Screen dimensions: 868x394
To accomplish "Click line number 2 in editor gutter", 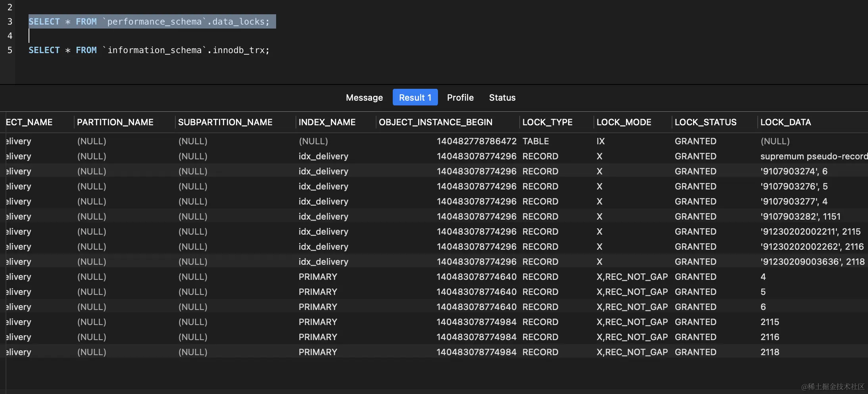I will coord(10,7).
